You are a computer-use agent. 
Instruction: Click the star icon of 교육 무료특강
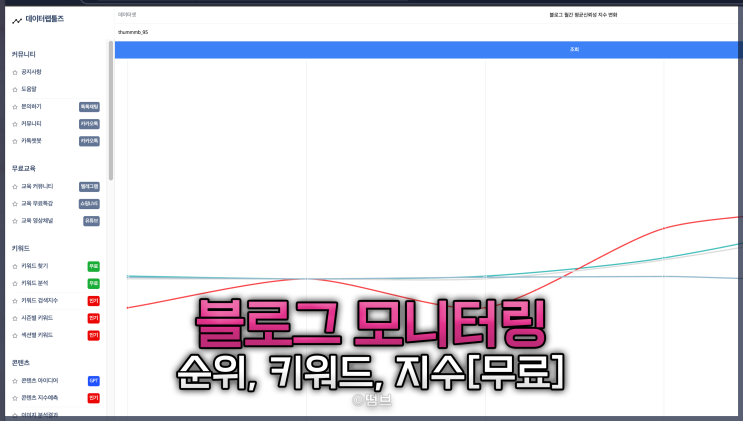pos(15,204)
